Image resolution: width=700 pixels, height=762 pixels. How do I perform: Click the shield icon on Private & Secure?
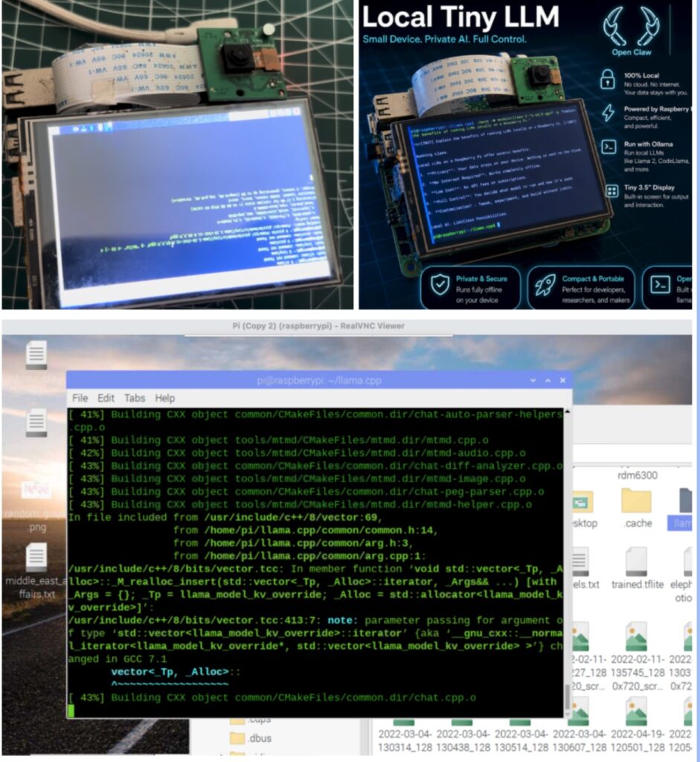pos(440,284)
